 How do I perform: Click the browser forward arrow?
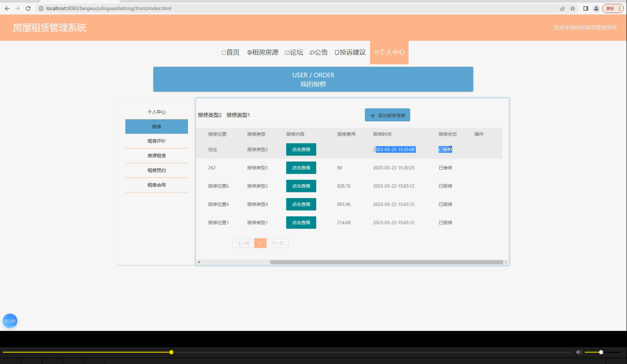coord(17,8)
